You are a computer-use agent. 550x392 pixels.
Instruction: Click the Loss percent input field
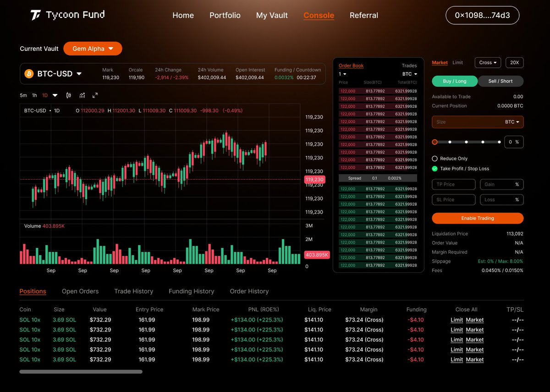pos(501,200)
